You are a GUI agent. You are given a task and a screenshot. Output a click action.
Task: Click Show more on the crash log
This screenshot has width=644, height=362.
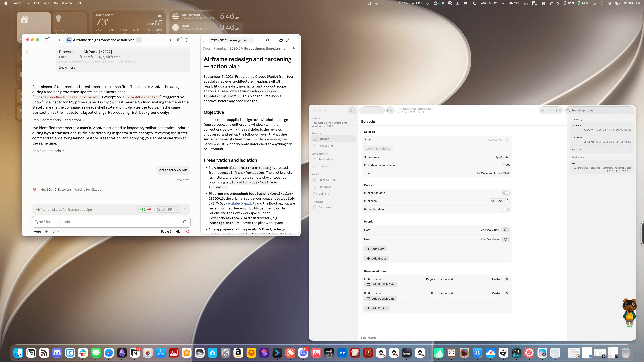pyautogui.click(x=67, y=68)
